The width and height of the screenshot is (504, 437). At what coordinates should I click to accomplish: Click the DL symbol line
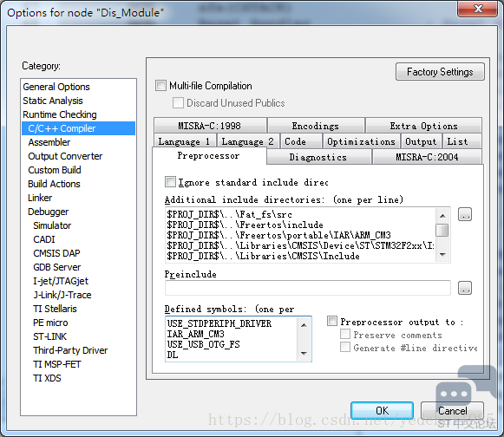(x=173, y=355)
